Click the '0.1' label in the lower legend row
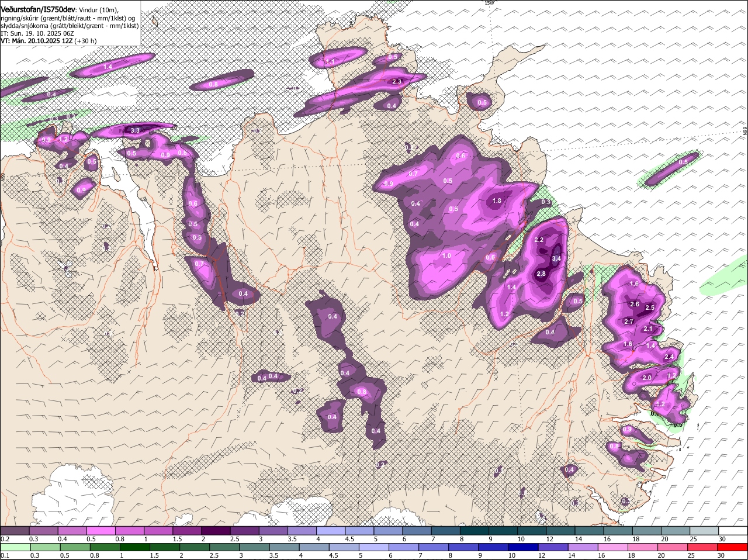The width and height of the screenshot is (748, 560). point(5,555)
